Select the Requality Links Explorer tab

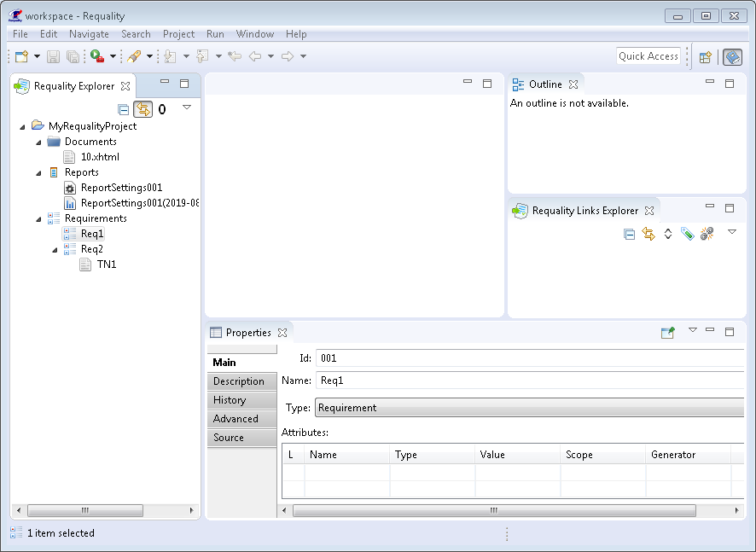pos(584,211)
